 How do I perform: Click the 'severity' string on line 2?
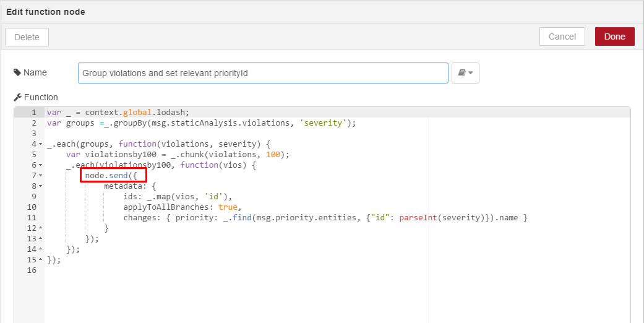(x=323, y=123)
